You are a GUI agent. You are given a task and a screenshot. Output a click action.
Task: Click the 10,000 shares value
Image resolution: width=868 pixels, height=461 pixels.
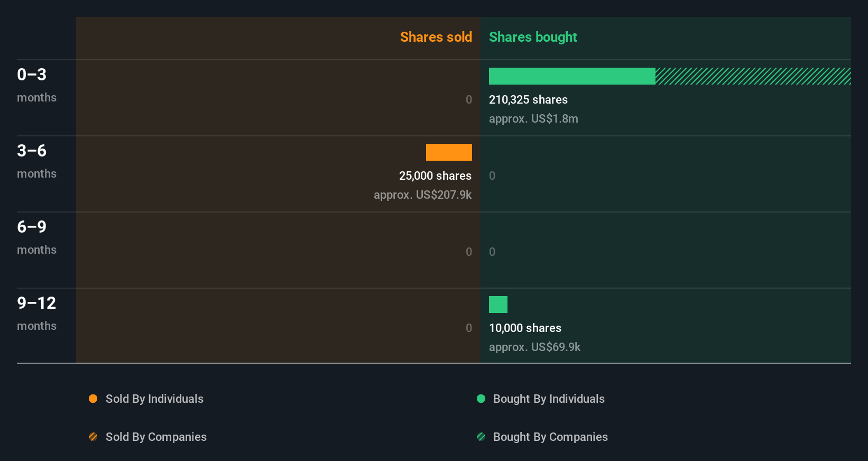[525, 328]
